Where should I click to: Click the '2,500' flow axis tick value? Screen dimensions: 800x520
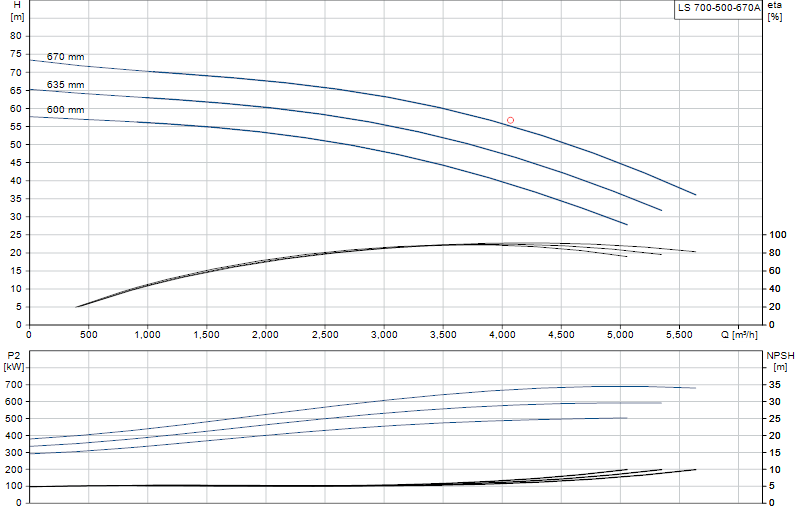click(325, 335)
